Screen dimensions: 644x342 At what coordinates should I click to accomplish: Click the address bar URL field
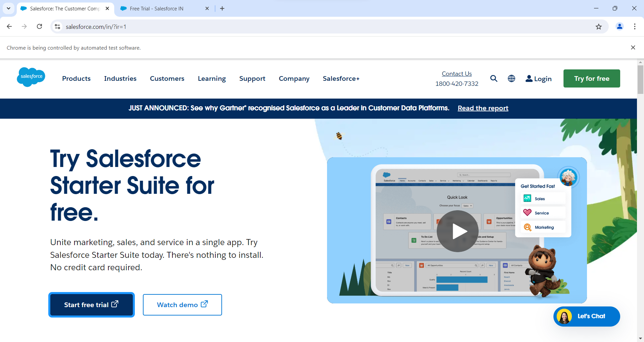click(302, 27)
